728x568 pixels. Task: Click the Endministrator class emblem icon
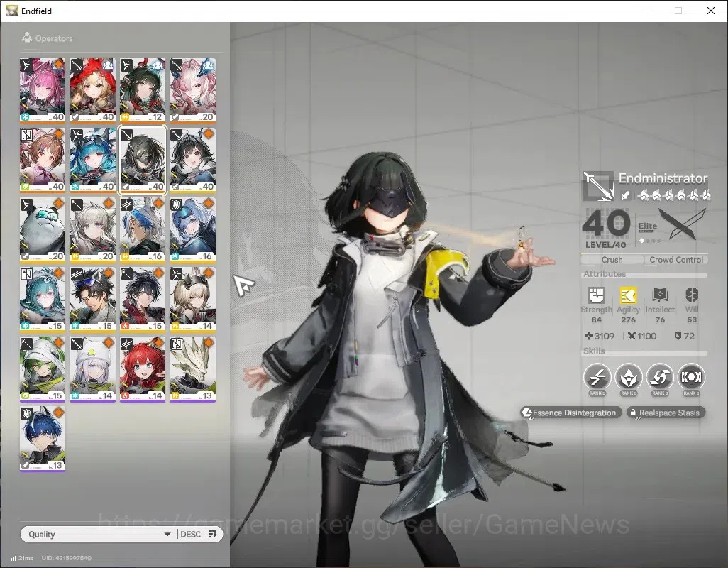coord(598,186)
